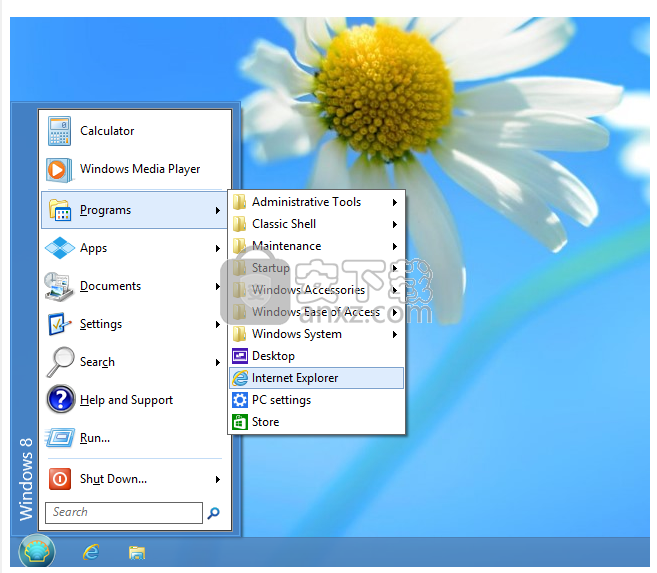Click the Classic Shell start button
This screenshot has width=657, height=573.
click(37, 551)
